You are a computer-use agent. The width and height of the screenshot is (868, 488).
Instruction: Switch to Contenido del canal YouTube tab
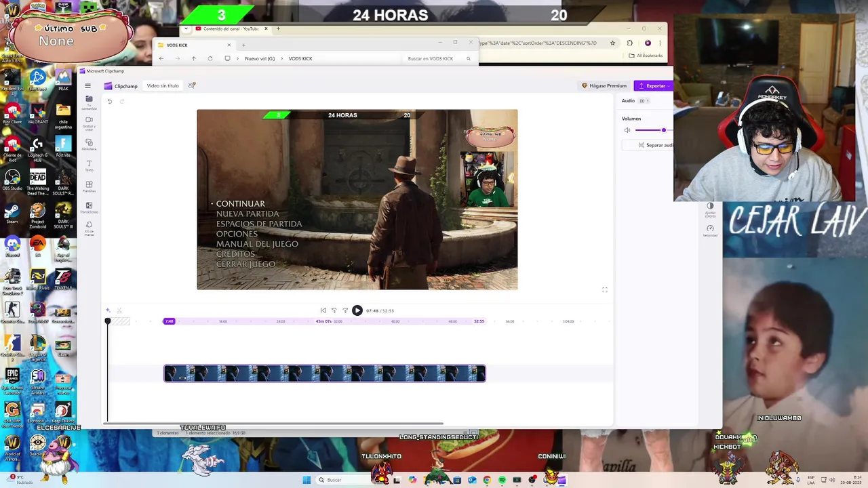[231, 28]
